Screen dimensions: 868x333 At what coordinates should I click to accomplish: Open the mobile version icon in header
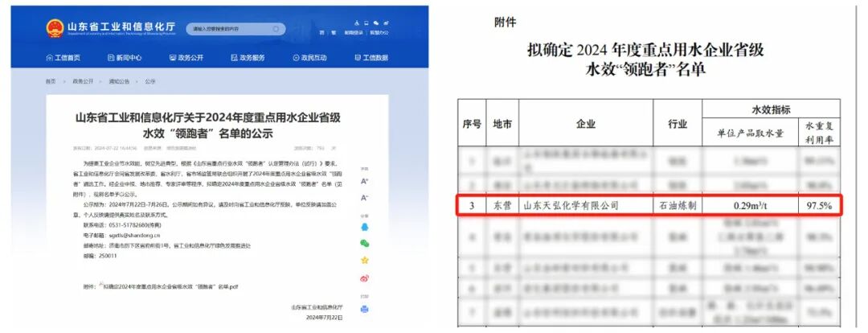[x=366, y=23]
